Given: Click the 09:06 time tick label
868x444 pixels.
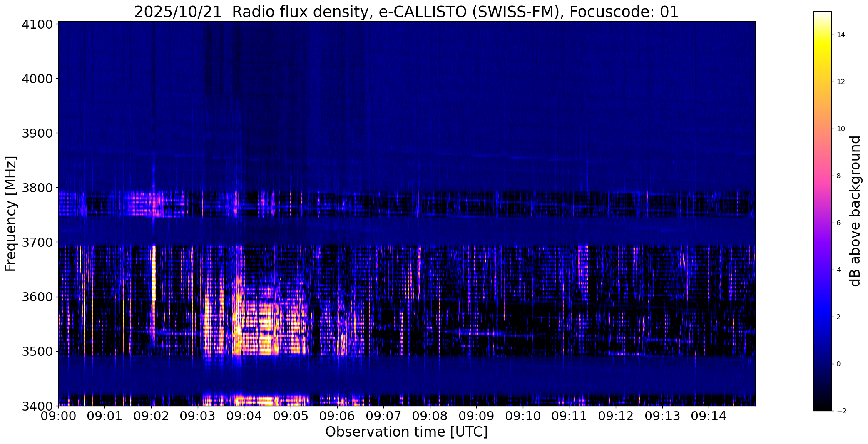Looking at the screenshot, I should 337,416.
